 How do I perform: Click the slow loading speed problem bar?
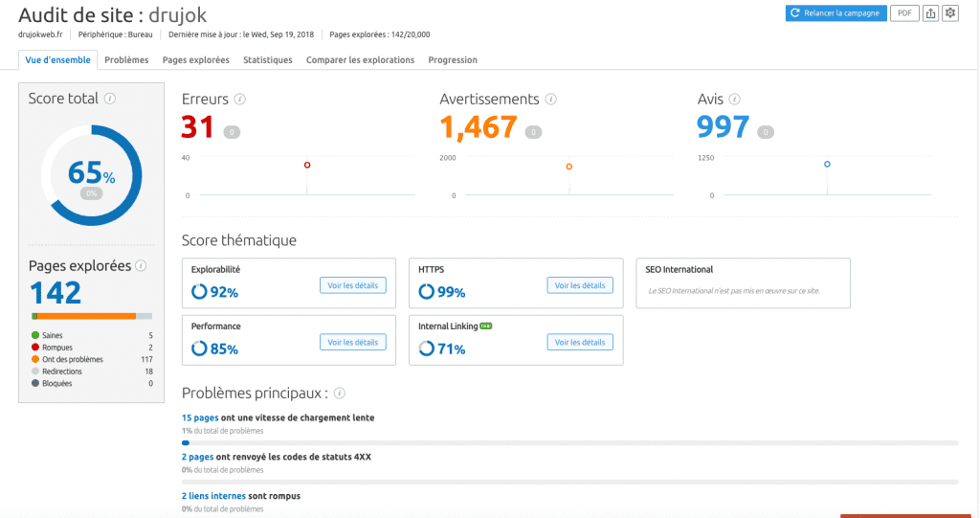pyautogui.click(x=569, y=443)
